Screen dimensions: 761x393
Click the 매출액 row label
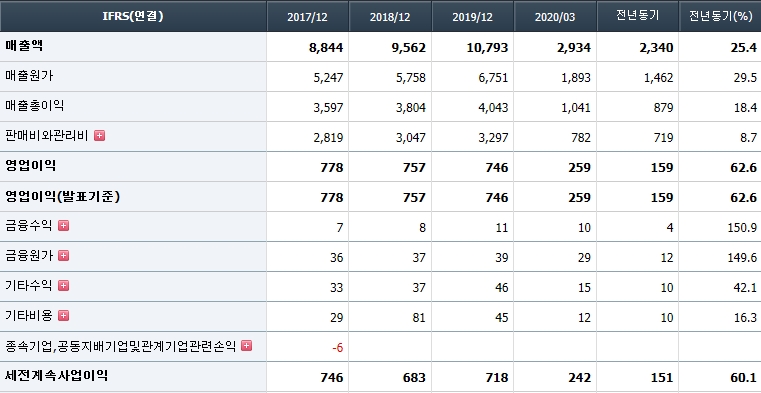coord(24,46)
